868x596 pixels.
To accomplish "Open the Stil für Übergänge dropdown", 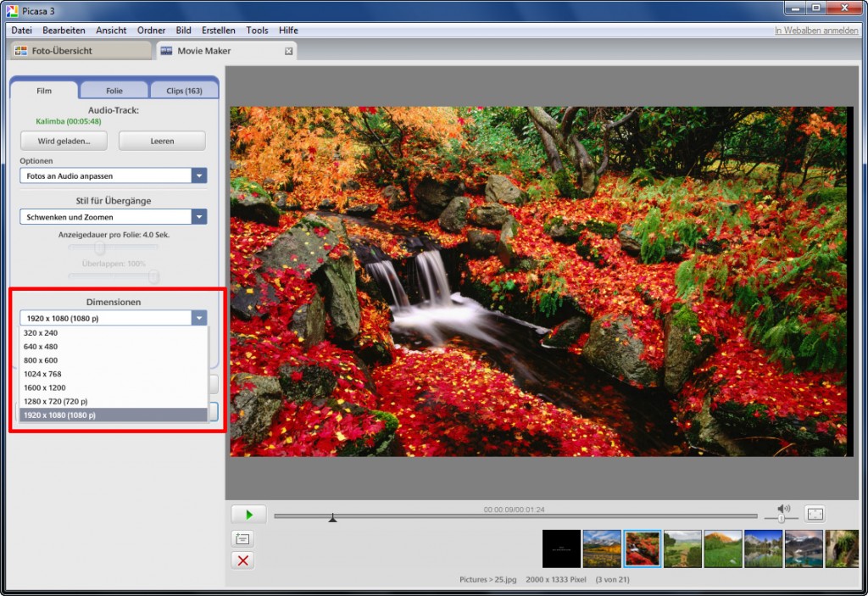I will 198,217.
